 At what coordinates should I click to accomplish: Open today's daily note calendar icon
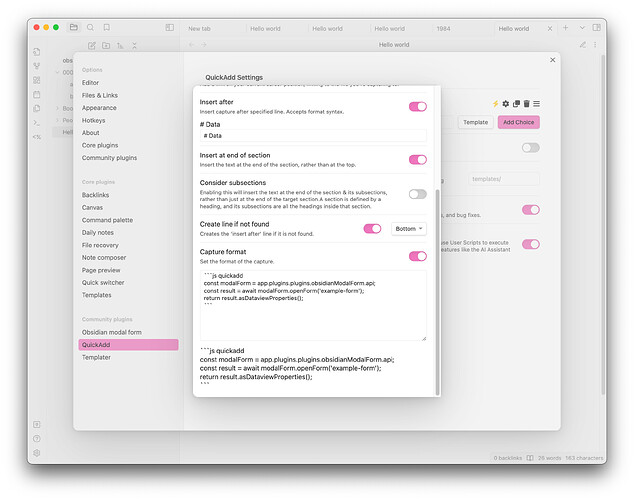pyautogui.click(x=37, y=95)
